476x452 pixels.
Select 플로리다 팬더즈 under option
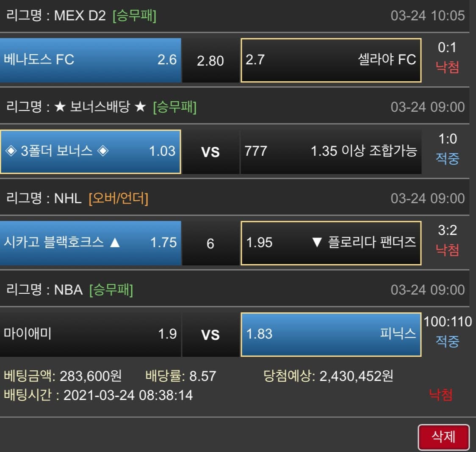pos(331,243)
